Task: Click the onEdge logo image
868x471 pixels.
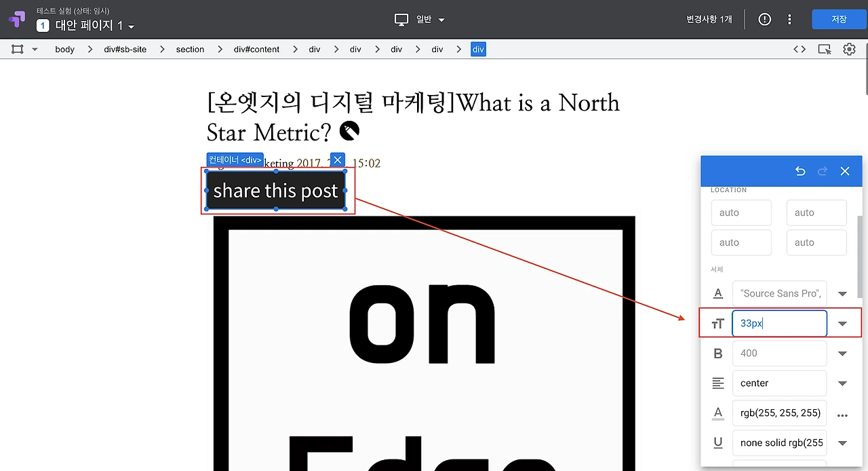Action: (425, 343)
